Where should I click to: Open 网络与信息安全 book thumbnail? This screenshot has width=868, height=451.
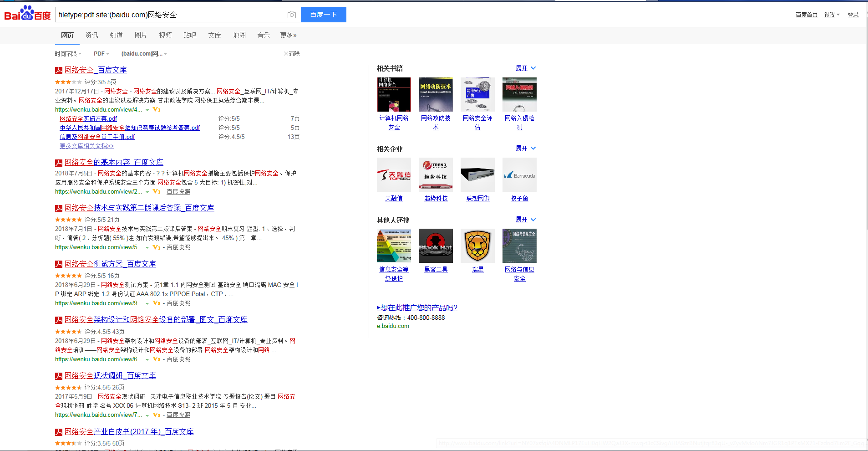(x=519, y=246)
